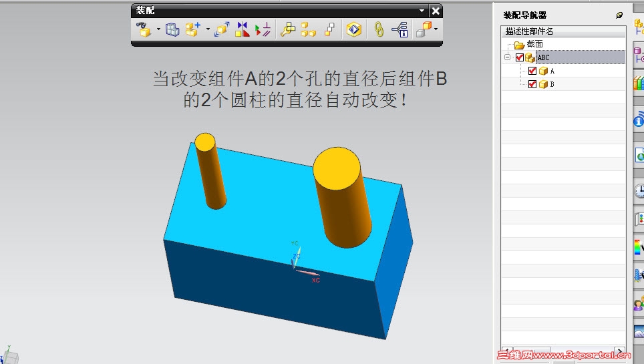Open the Part Navigator sidebar tab
Image resolution: width=644 pixels, height=364 pixels.
pyautogui.click(x=639, y=55)
